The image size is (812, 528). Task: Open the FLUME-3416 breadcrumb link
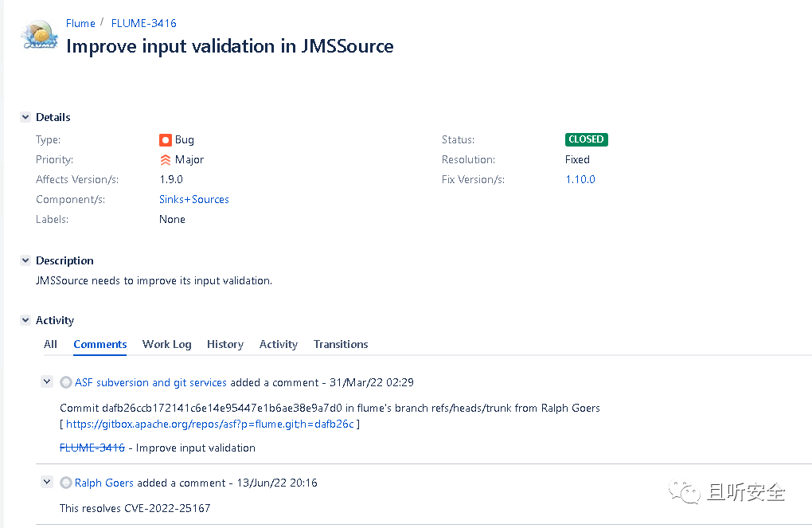pyautogui.click(x=143, y=23)
